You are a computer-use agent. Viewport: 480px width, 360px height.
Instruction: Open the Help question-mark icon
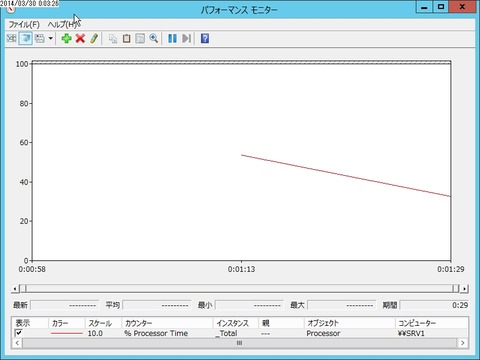tap(205, 38)
